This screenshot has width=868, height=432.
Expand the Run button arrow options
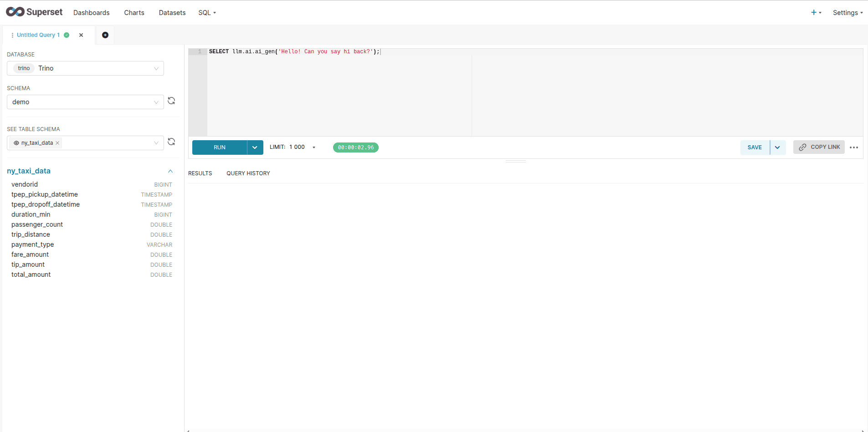(255, 147)
